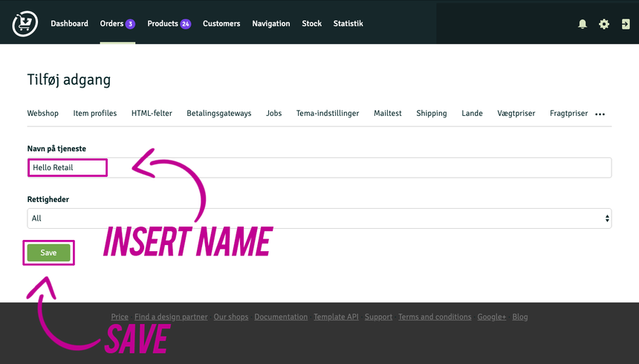Open the Fragtpriser tab
Image resolution: width=639 pixels, height=364 pixels.
point(568,114)
